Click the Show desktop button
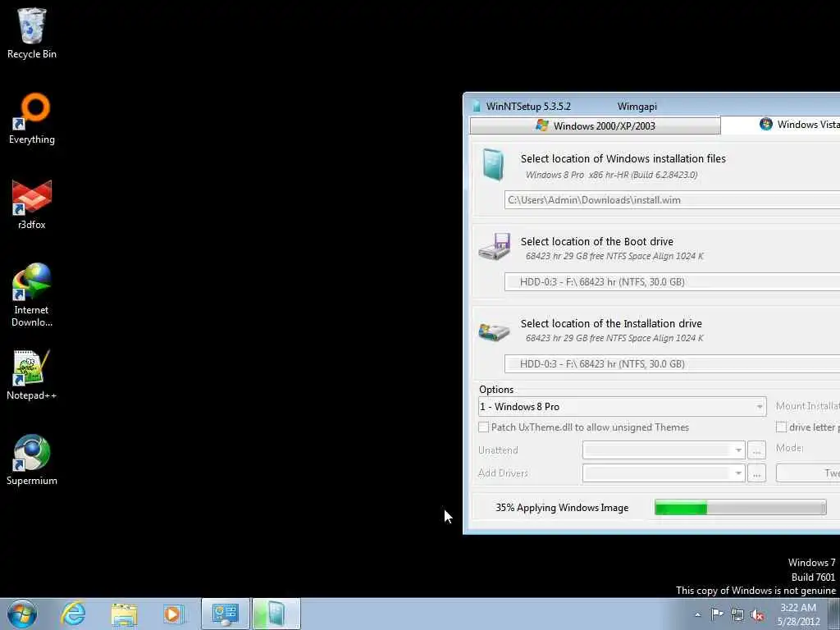840x630 pixels. coord(834,614)
